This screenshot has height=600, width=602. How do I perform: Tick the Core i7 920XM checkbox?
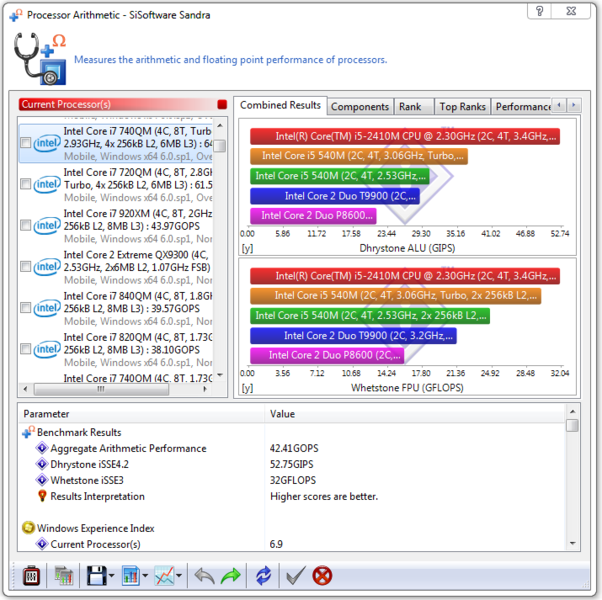tap(26, 225)
